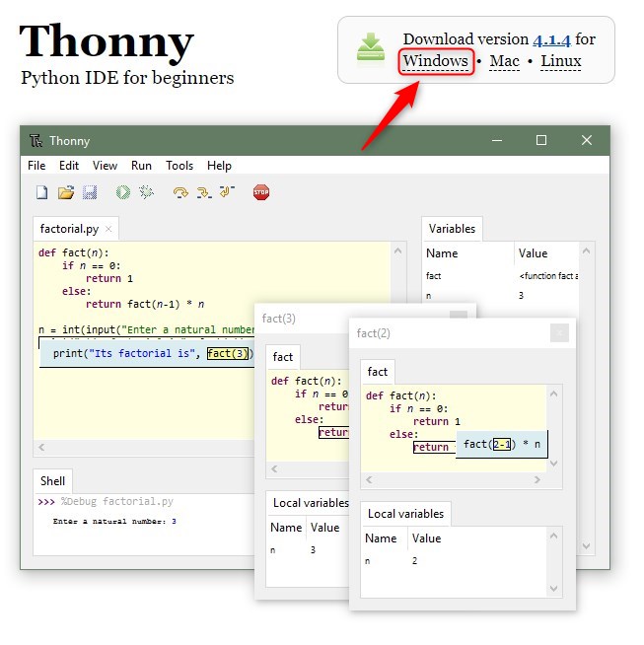Open the 4.1.4 version link
Image resolution: width=644 pixels, height=645 pixels.
coord(552,39)
